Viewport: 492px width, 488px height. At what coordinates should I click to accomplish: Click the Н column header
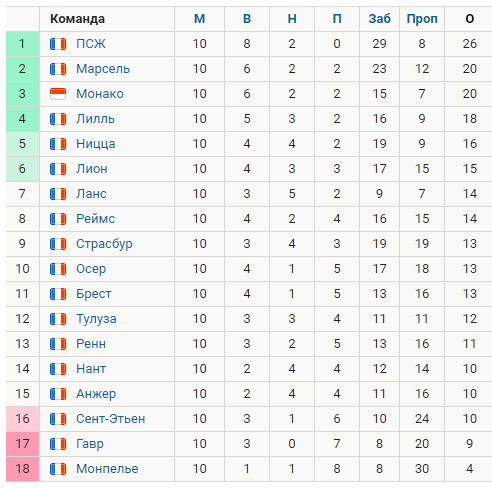292,19
